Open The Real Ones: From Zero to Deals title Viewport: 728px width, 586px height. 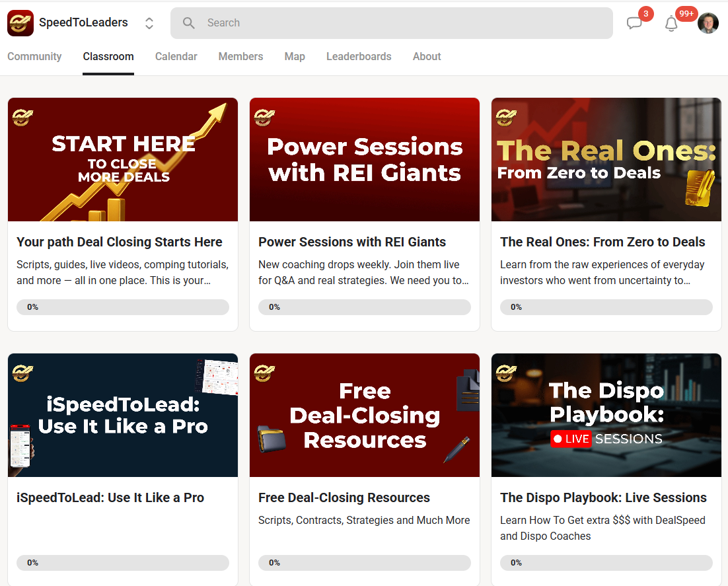point(602,242)
